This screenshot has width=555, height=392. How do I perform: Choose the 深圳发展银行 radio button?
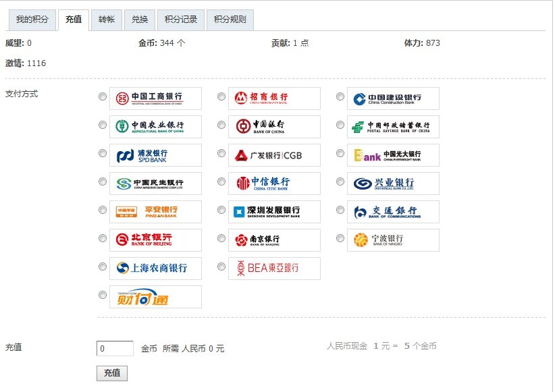221,210
